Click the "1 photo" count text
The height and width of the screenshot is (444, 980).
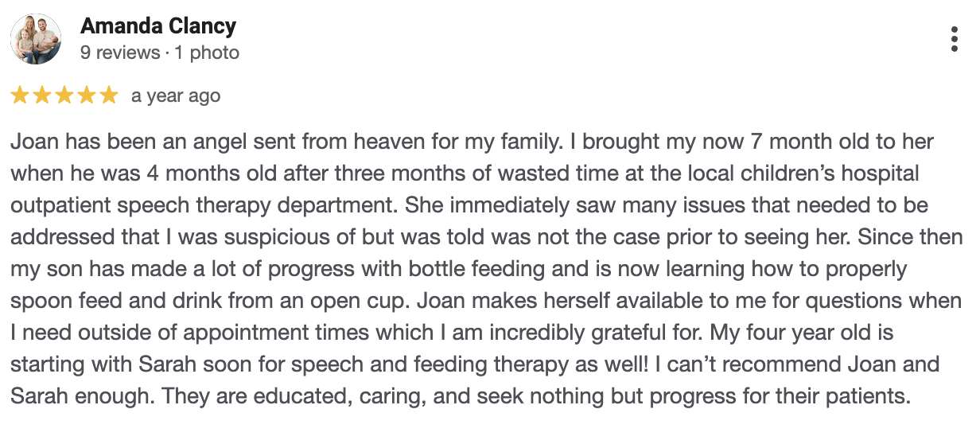pyautogui.click(x=208, y=53)
